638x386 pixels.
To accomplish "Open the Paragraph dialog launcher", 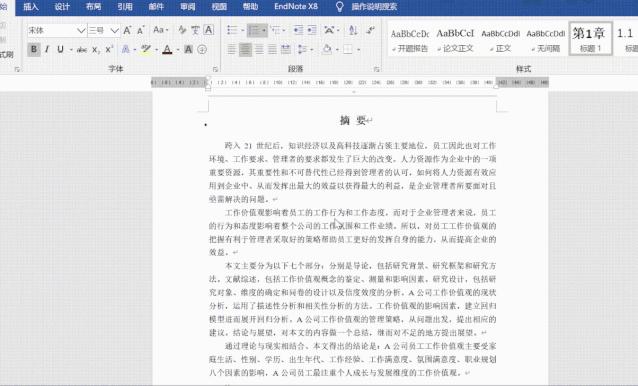I will 377,69.
